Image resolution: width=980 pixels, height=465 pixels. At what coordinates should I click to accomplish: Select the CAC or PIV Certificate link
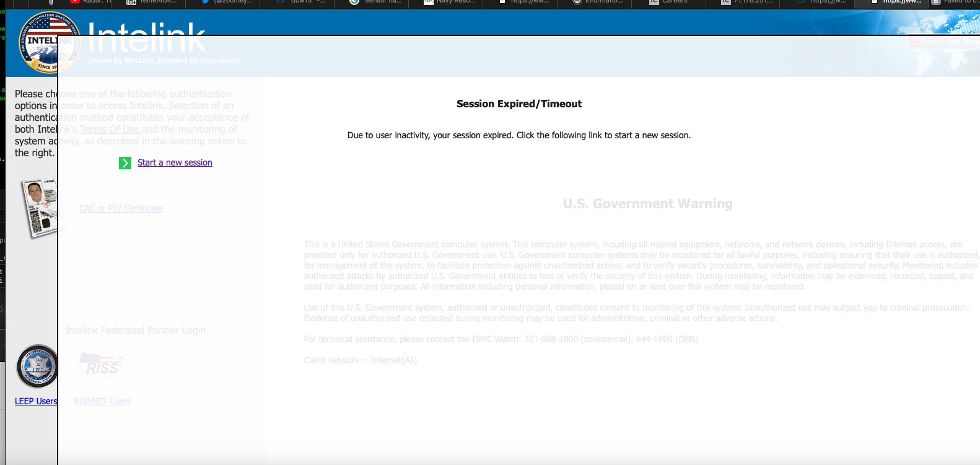click(121, 208)
